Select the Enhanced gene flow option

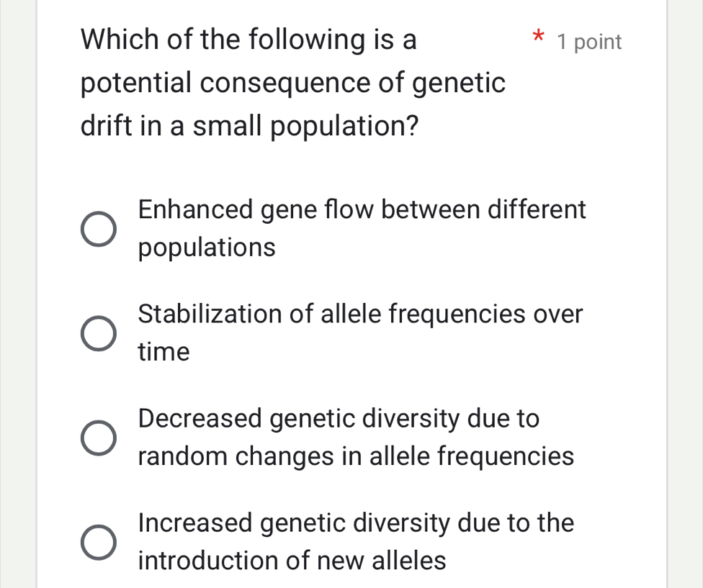(x=99, y=228)
